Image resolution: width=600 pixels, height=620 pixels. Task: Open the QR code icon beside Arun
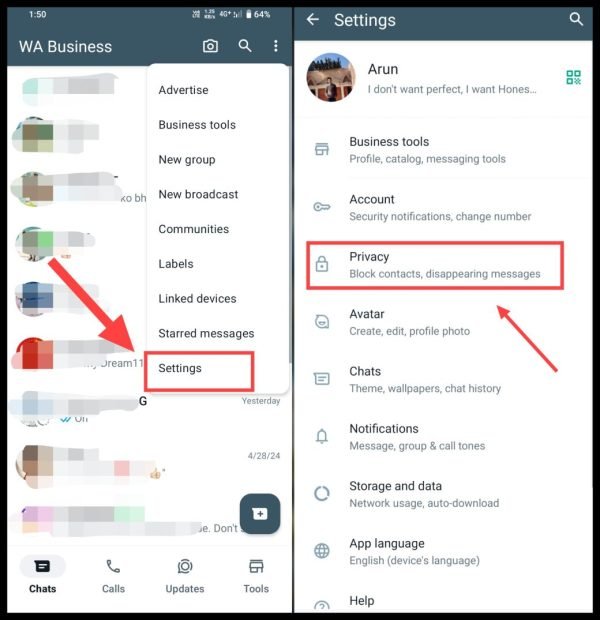[x=573, y=77]
